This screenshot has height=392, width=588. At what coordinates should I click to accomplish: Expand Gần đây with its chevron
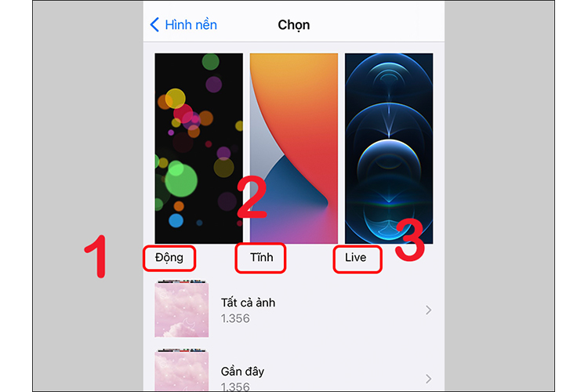[428, 379]
